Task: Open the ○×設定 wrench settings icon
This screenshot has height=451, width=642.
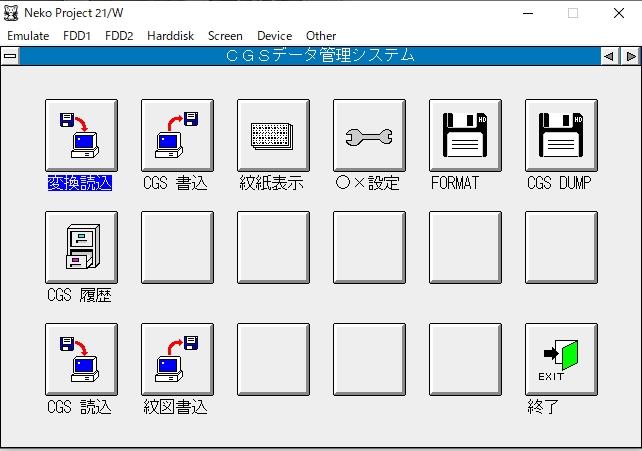Action: coord(369,135)
